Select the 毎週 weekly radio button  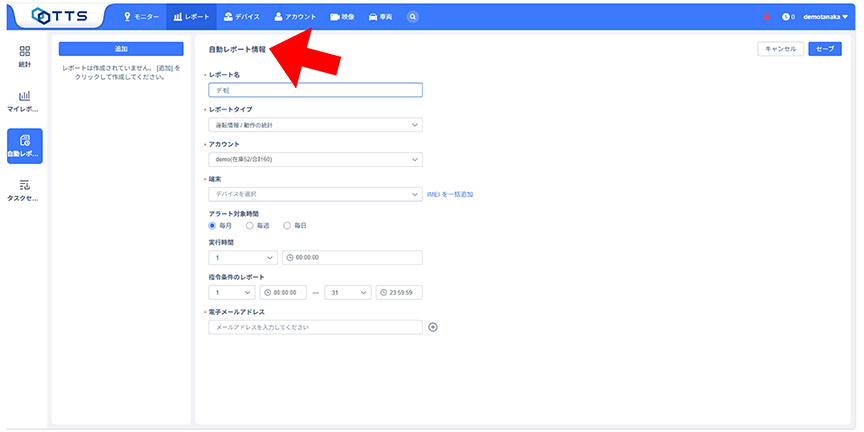tap(250, 225)
